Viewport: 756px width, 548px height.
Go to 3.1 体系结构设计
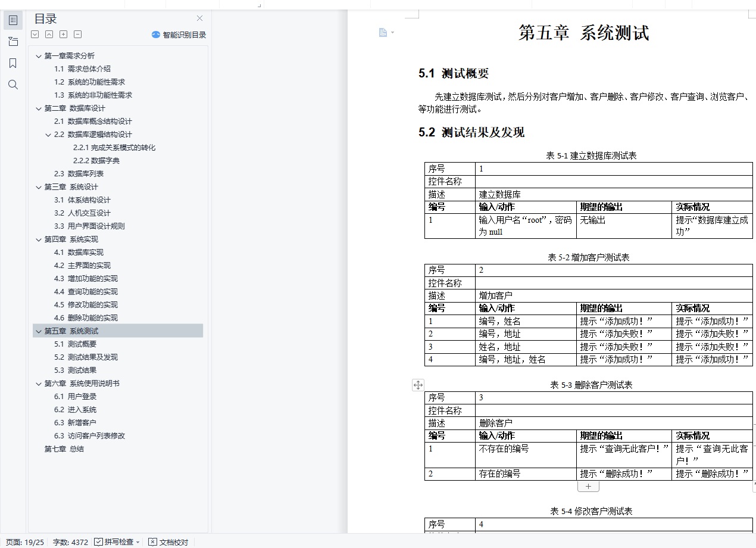[x=82, y=200]
